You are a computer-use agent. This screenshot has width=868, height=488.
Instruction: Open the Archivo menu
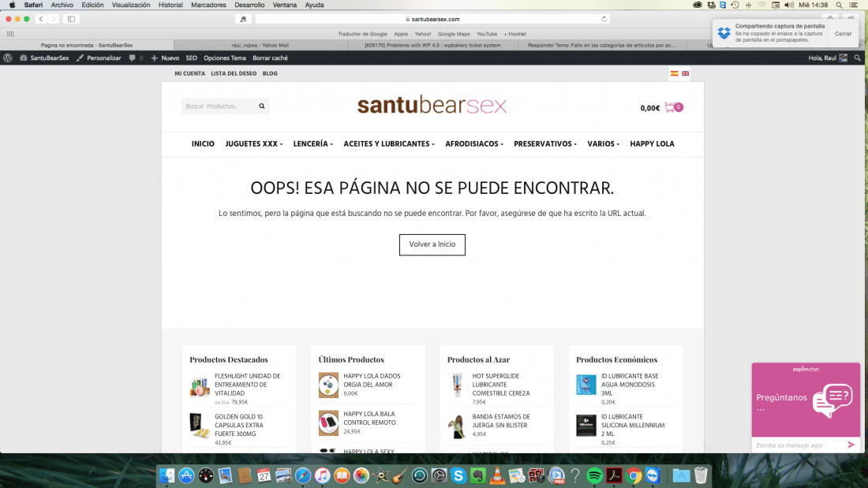62,5
